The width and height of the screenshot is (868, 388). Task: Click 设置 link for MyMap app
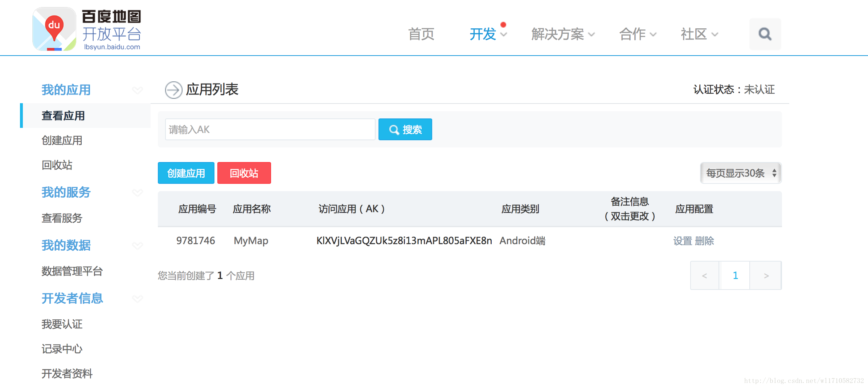click(x=683, y=241)
